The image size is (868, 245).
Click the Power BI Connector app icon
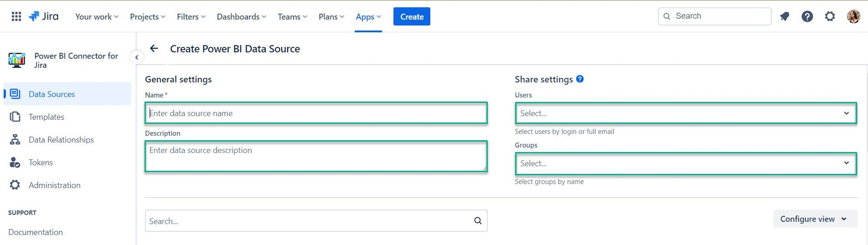tap(17, 60)
